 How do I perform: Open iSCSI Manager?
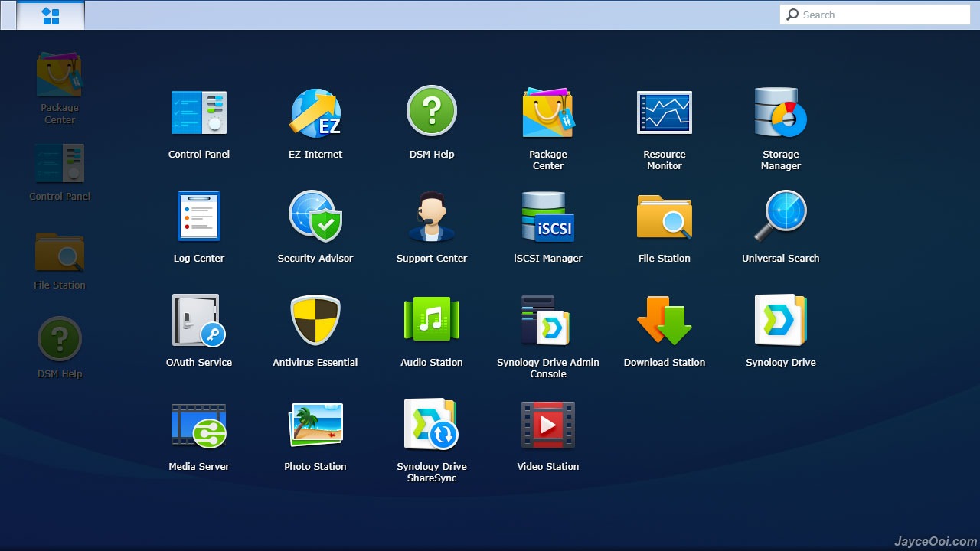click(x=548, y=217)
